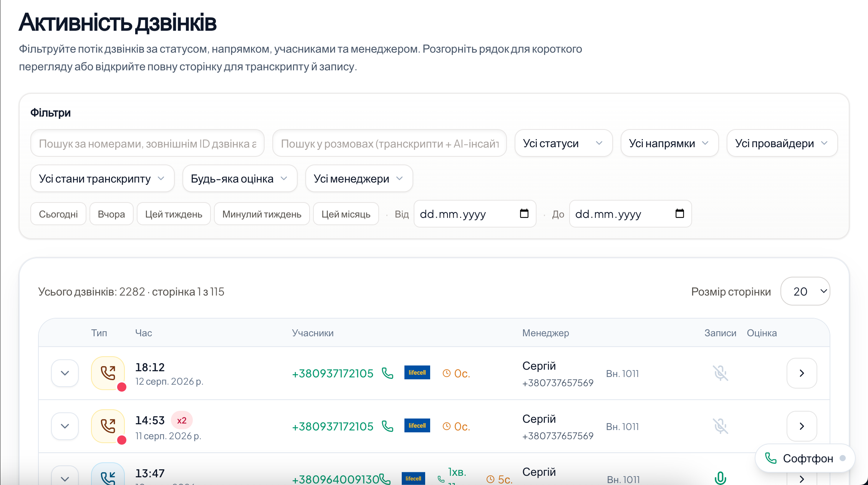The image size is (868, 485).
Task: Open 'Усі статуси' dropdown
Action: pos(563,143)
